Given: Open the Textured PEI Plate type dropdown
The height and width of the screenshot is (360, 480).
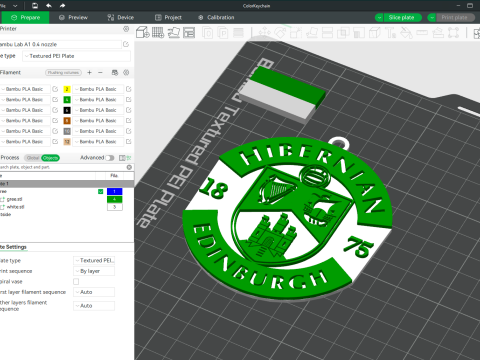Looking at the screenshot, I should click(76, 56).
